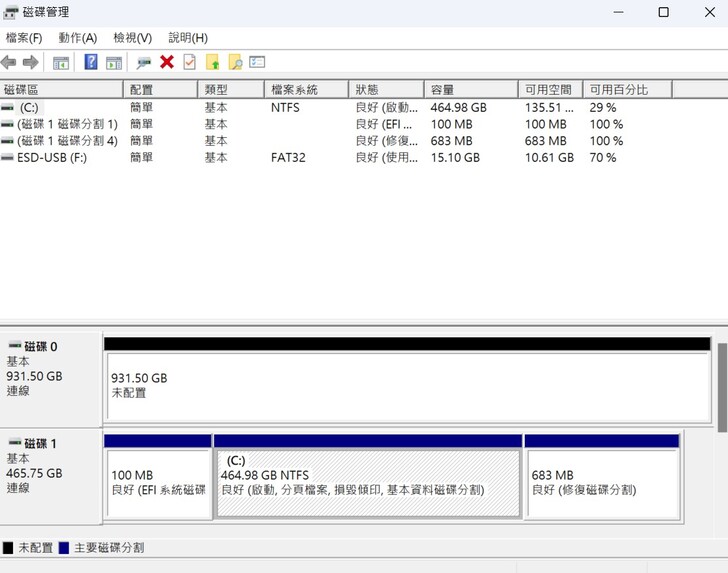Open the 動作(A) menu
The image size is (728, 573).
(x=77, y=38)
